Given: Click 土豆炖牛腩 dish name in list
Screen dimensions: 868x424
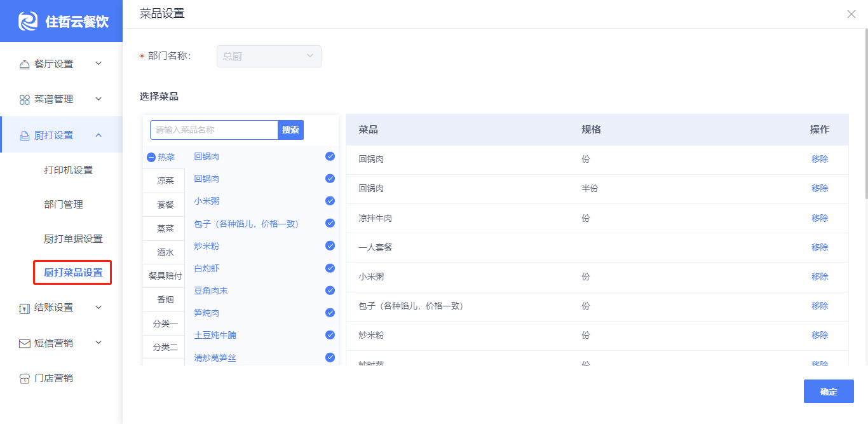Looking at the screenshot, I should (215, 335).
